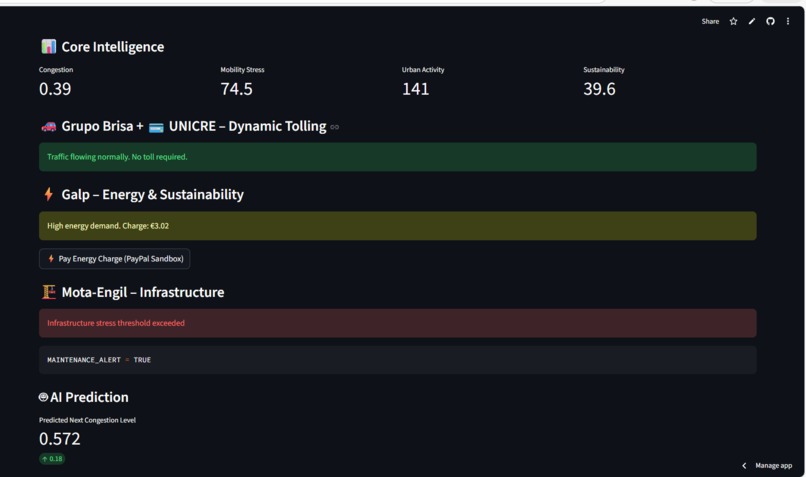Click the Share button
The height and width of the screenshot is (477, 806).
[710, 22]
